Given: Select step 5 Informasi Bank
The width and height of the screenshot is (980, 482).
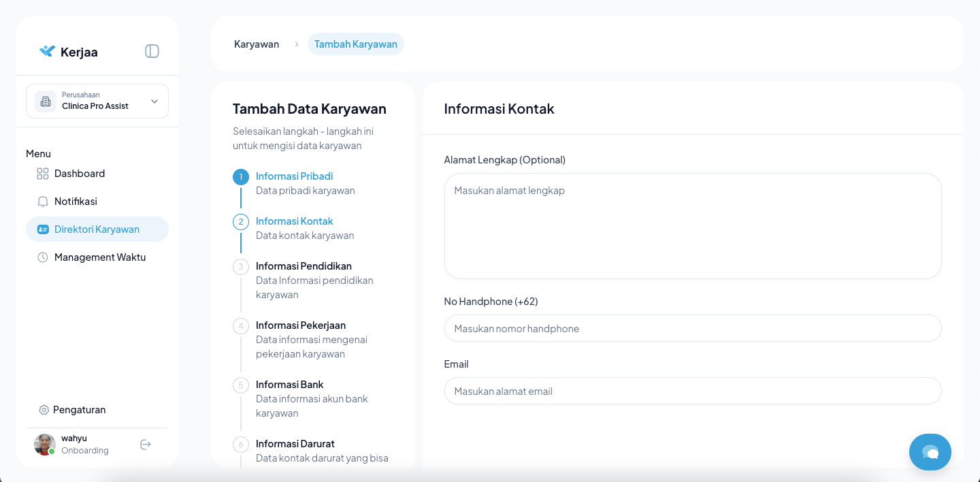Looking at the screenshot, I should 289,385.
